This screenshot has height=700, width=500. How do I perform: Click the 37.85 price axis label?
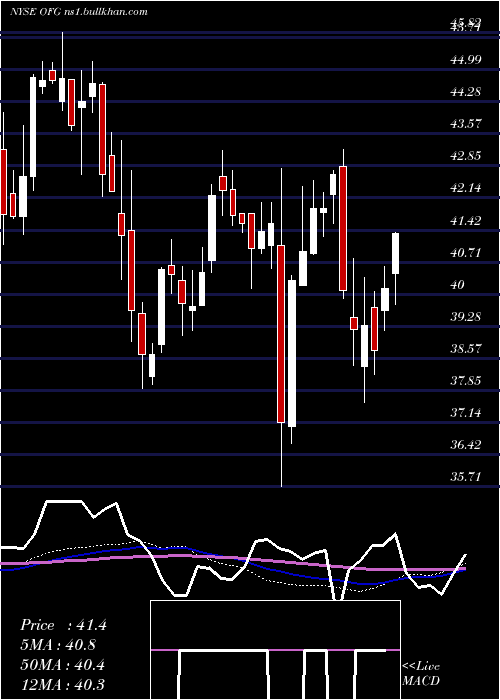point(466,380)
